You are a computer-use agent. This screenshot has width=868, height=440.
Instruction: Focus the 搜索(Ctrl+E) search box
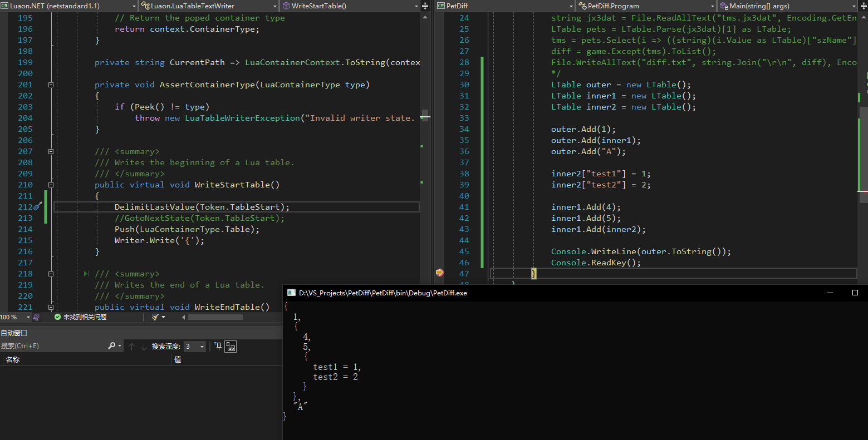coord(53,346)
